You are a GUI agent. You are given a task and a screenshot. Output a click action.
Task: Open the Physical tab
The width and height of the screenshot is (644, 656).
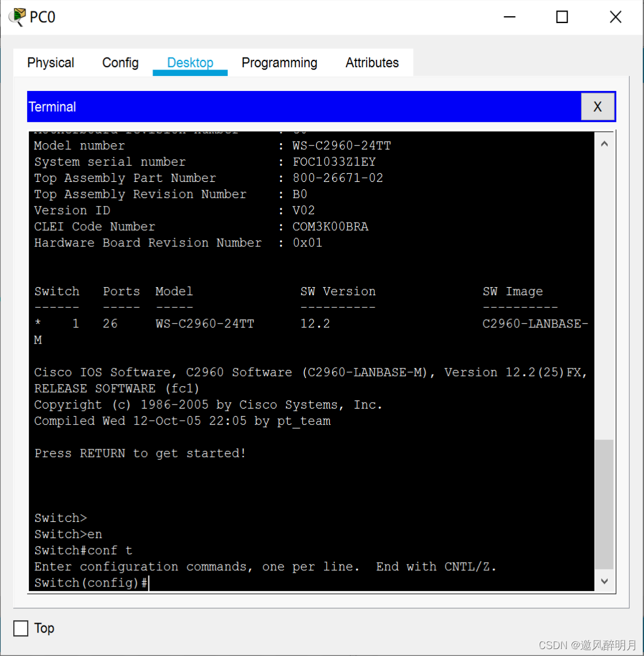click(51, 63)
